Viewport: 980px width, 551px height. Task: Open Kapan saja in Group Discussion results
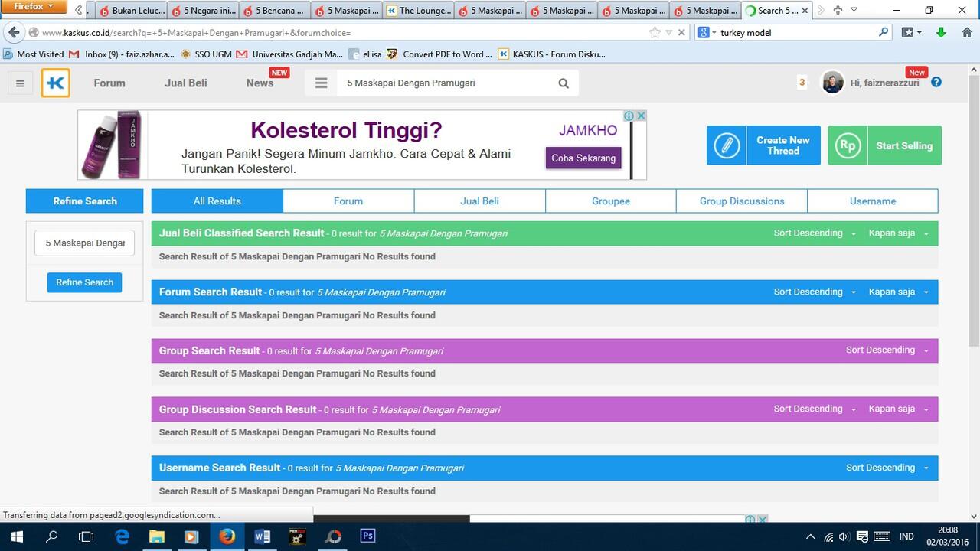tap(899, 409)
